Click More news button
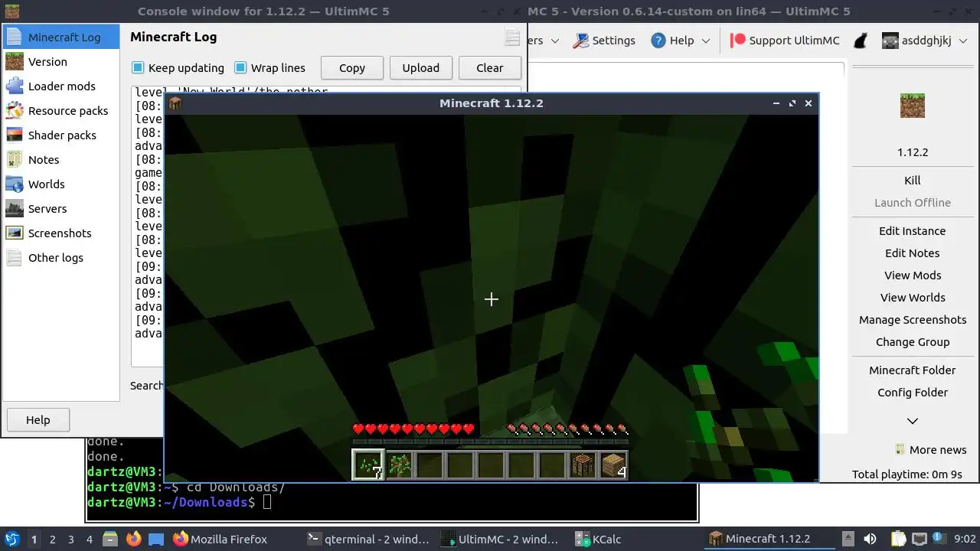980x551 pixels. click(x=930, y=450)
